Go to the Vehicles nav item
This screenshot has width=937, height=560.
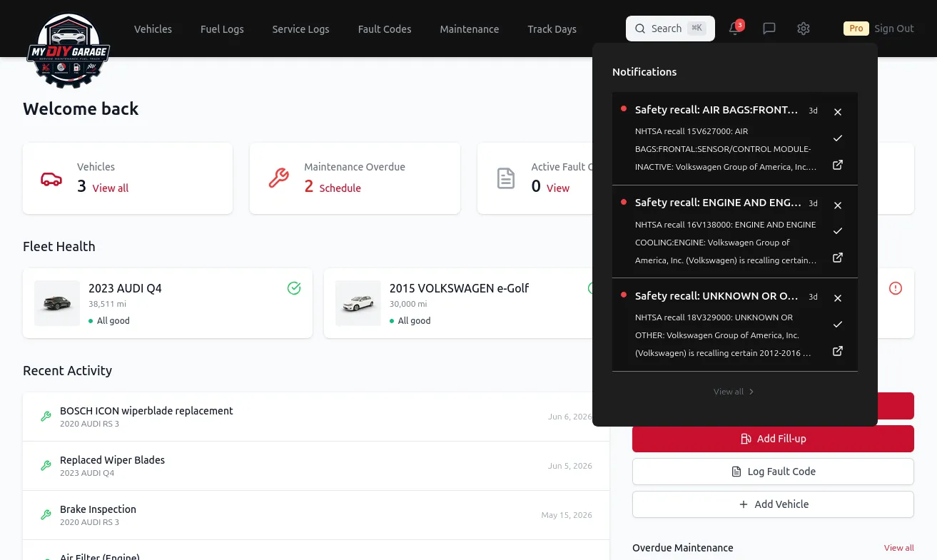pyautogui.click(x=153, y=29)
